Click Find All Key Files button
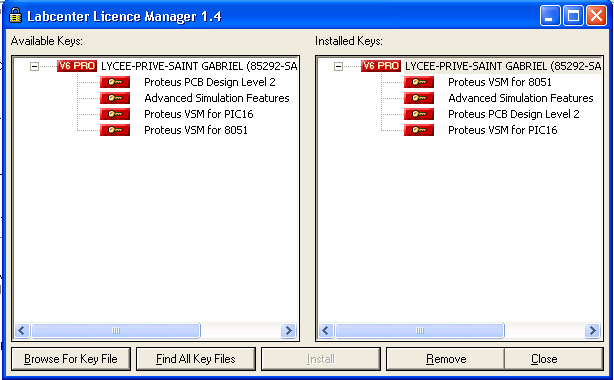This screenshot has width=614, height=380. click(196, 359)
